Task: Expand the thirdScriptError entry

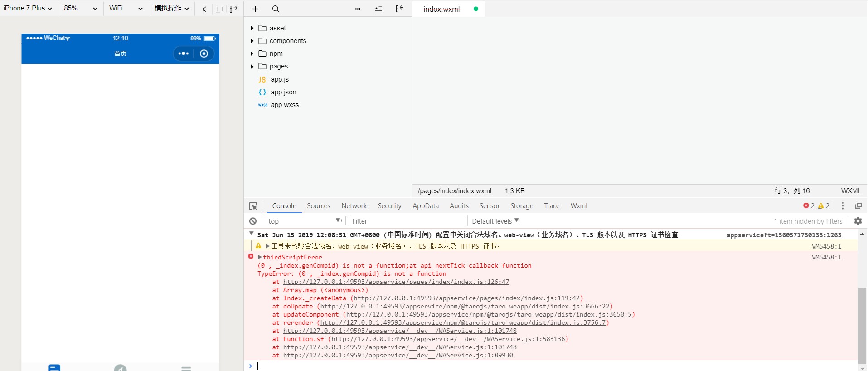Action: click(260, 257)
